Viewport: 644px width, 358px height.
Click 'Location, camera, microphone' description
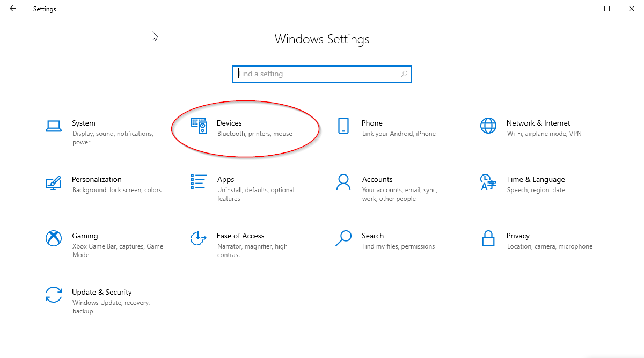(550, 246)
